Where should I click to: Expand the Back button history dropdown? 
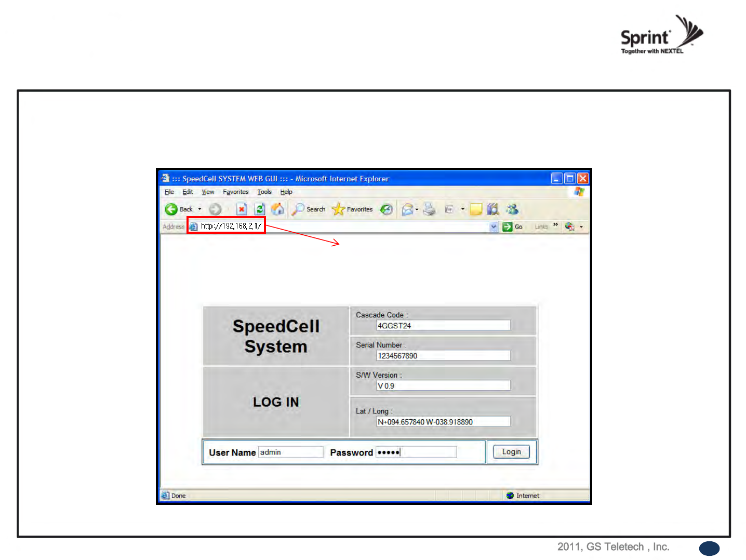pyautogui.click(x=199, y=209)
